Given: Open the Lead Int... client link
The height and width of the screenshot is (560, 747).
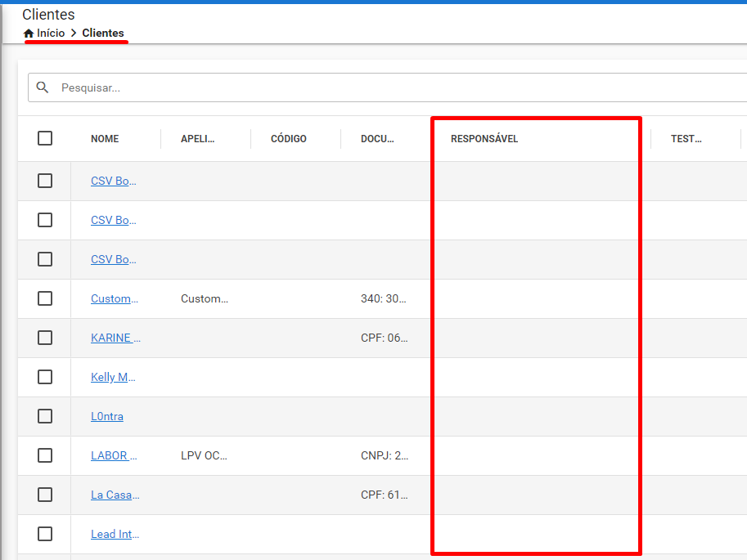Looking at the screenshot, I should pos(115,535).
